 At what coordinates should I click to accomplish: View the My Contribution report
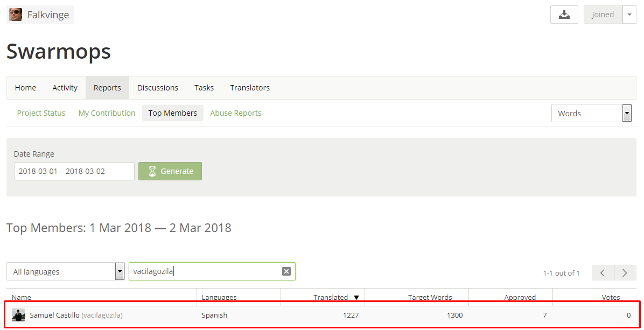click(107, 113)
